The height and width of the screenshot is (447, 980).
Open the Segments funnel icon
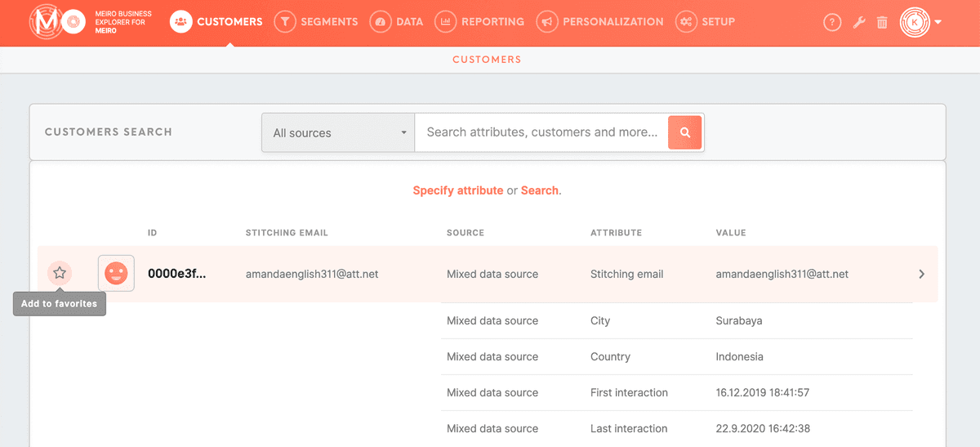[284, 22]
